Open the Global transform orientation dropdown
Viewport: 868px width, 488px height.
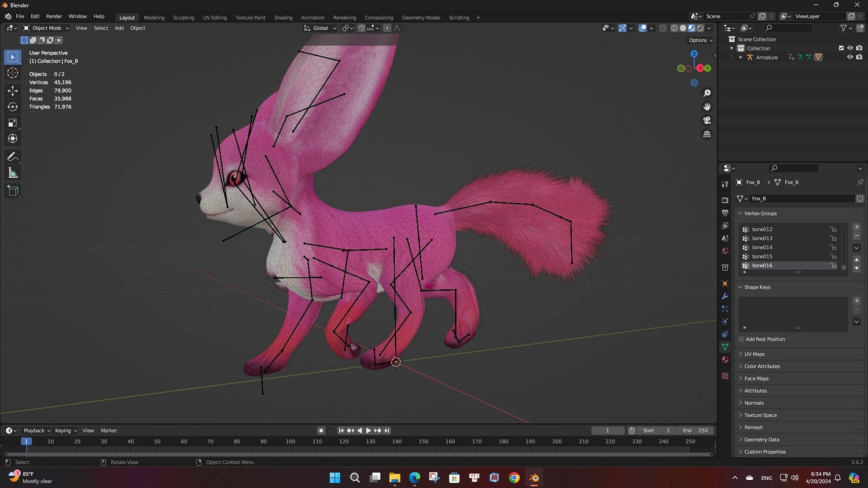(x=320, y=28)
